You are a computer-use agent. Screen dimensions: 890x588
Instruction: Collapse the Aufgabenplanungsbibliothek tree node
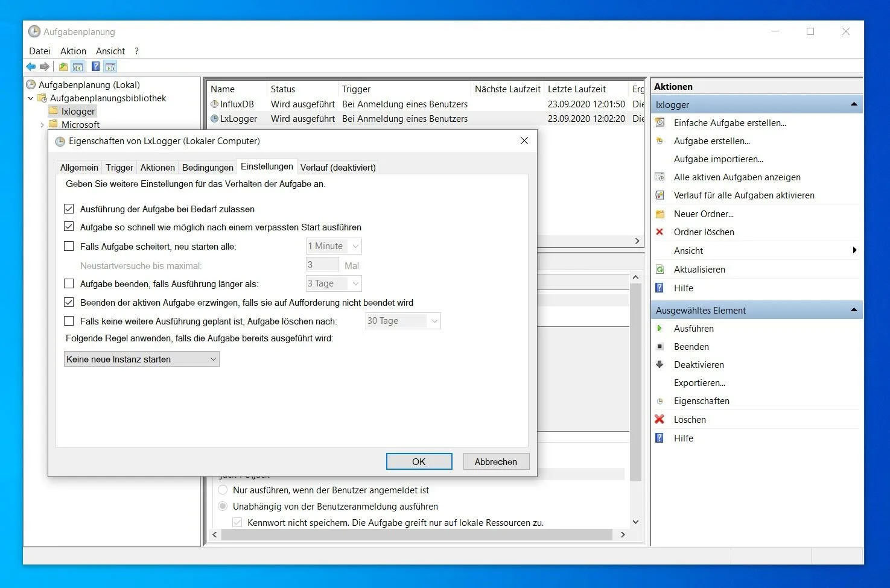coord(31,98)
